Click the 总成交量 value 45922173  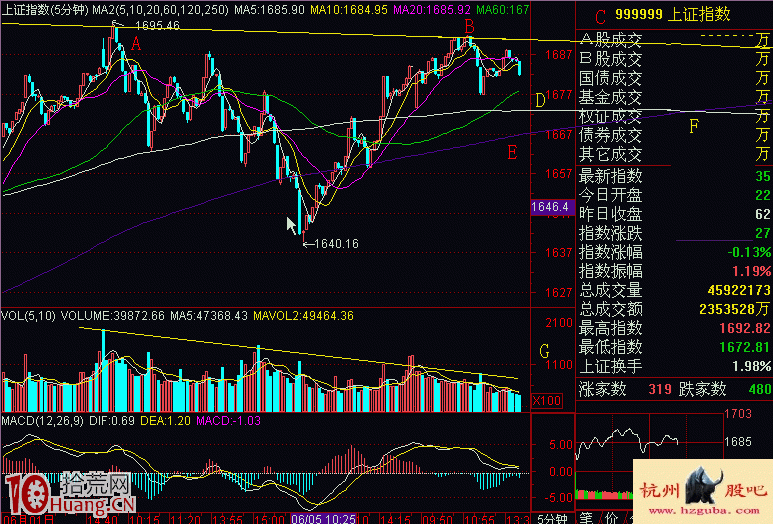[x=739, y=290]
